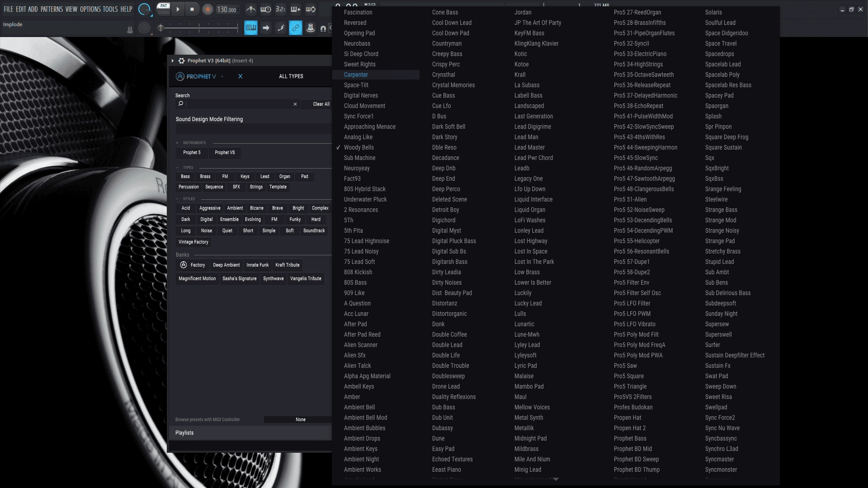Click the Arturia Prophet V logo
868x488 pixels.
pyautogui.click(x=196, y=76)
